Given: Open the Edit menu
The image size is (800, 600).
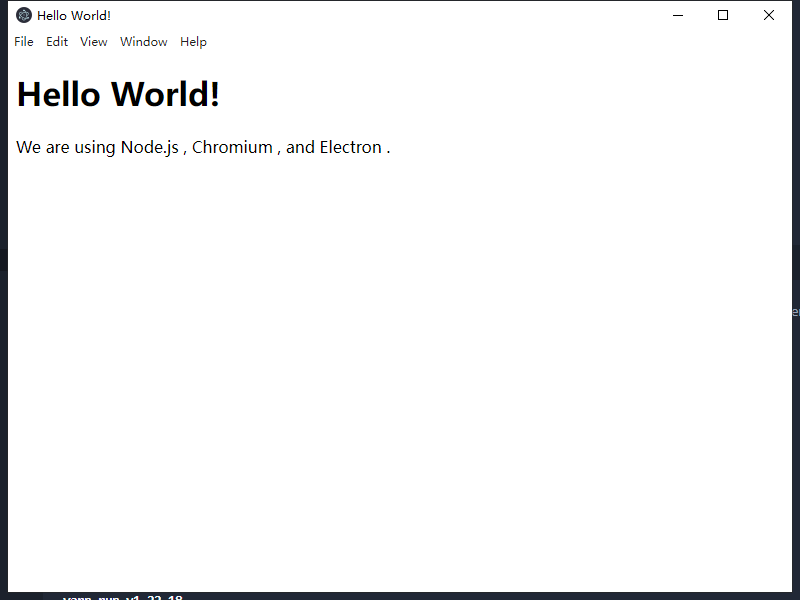Looking at the screenshot, I should coord(57,42).
